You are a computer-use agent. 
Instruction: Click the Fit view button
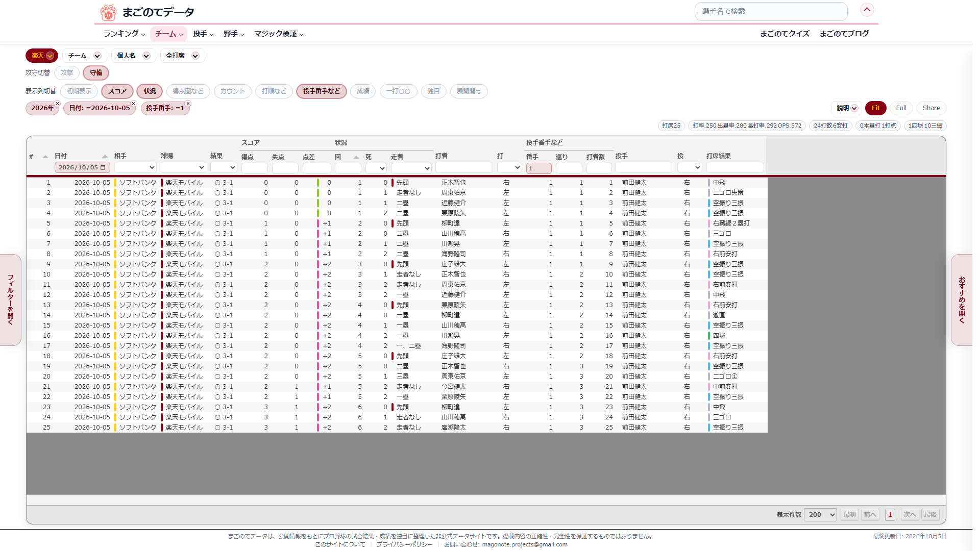tap(875, 108)
